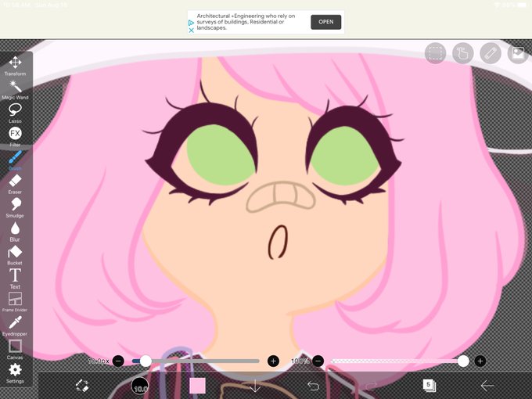The height and width of the screenshot is (399, 532).
Task: Open the Settings gear
Action: [16, 373]
